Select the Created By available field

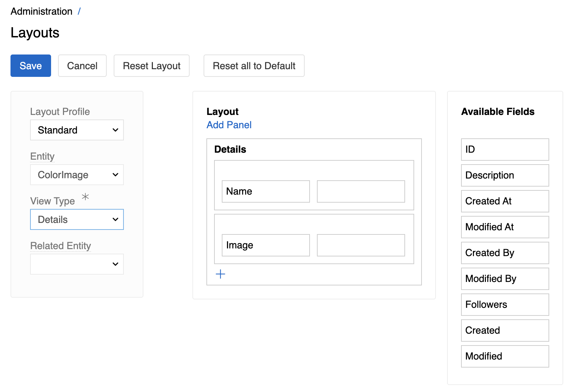(x=505, y=253)
